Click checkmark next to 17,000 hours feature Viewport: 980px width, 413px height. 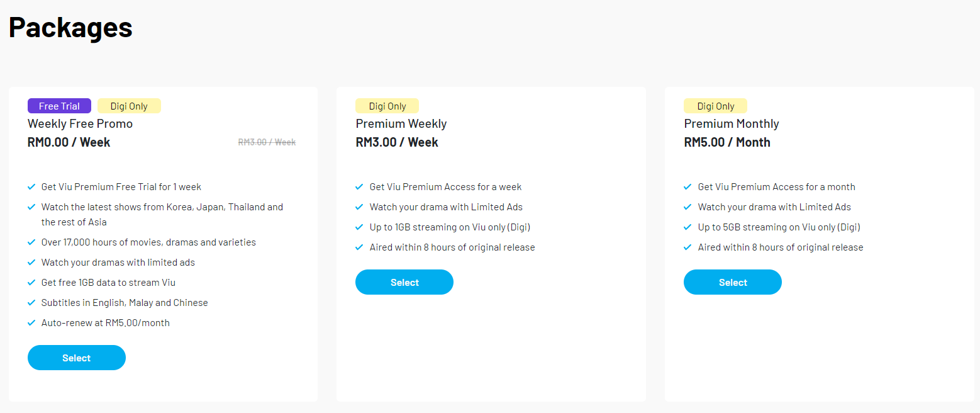point(31,242)
